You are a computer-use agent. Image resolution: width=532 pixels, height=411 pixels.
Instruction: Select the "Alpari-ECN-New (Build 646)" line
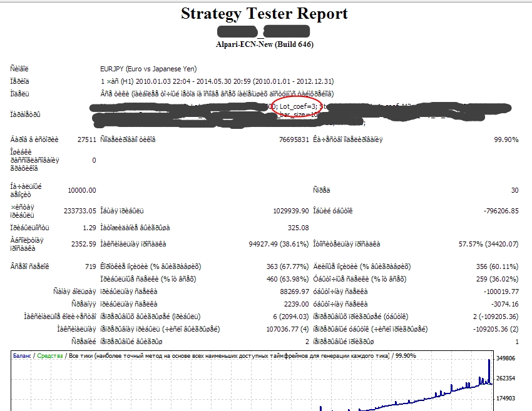tap(265, 44)
